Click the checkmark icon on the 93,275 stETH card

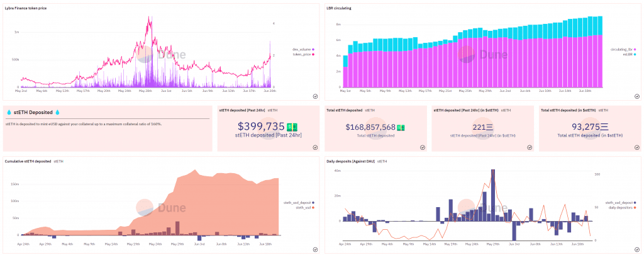[x=636, y=147]
